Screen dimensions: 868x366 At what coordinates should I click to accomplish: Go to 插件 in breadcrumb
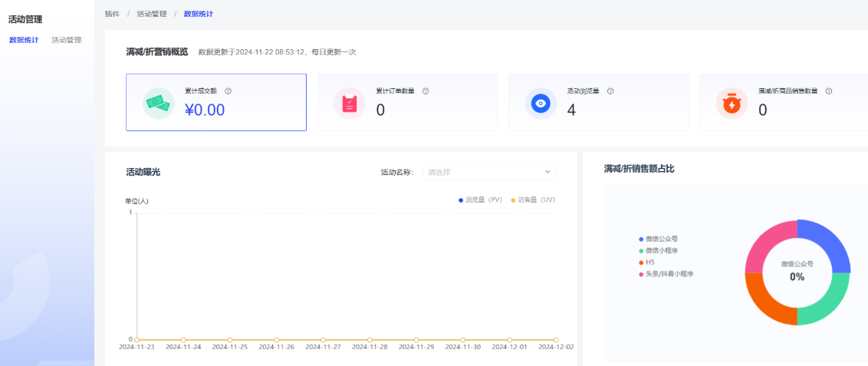coord(112,14)
